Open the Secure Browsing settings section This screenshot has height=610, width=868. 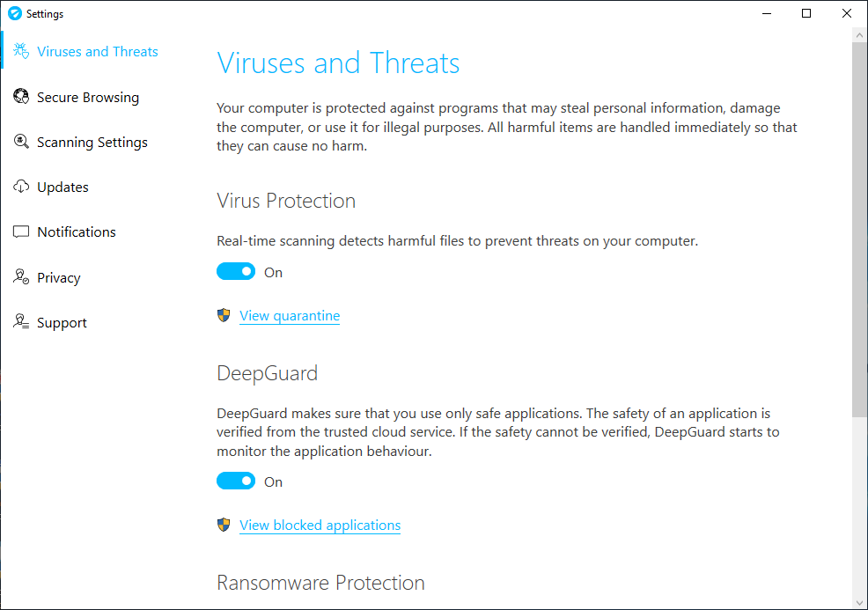coord(87,98)
